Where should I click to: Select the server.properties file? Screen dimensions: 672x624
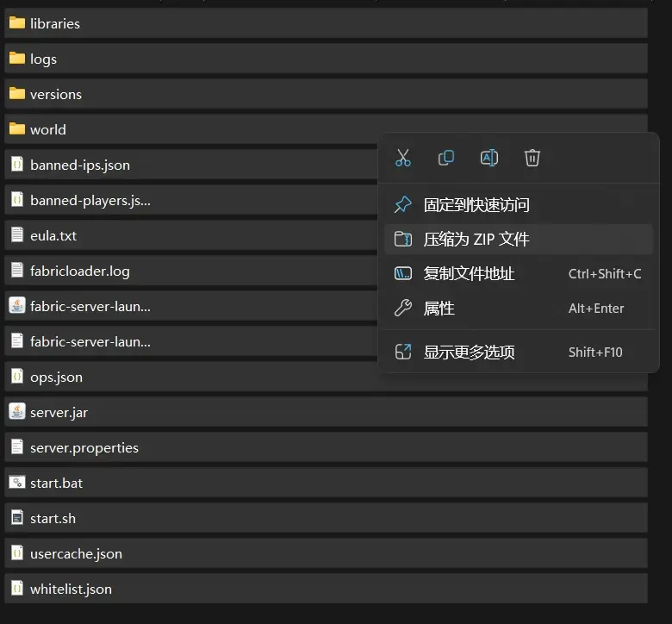pos(84,447)
